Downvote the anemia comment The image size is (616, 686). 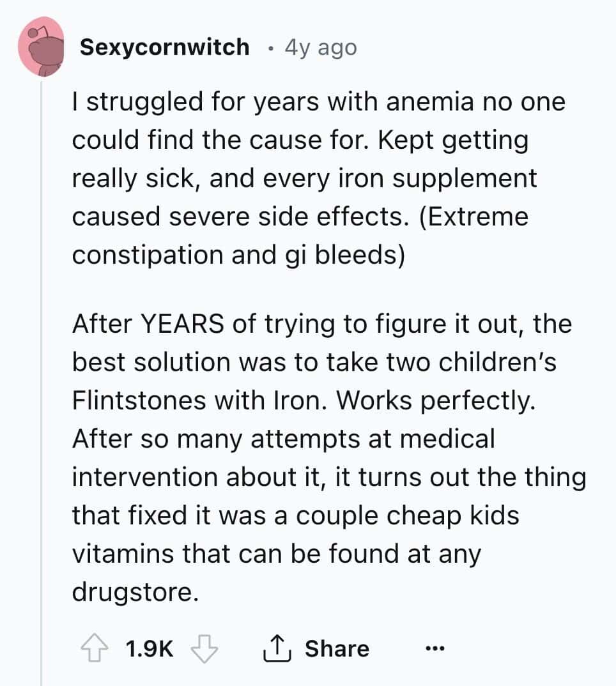[204, 648]
